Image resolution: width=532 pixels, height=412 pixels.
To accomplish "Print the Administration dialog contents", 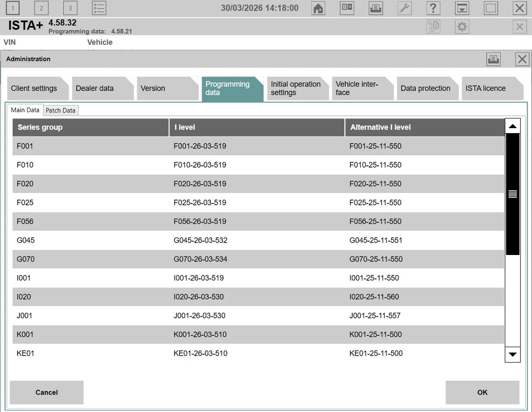I will tap(493, 59).
